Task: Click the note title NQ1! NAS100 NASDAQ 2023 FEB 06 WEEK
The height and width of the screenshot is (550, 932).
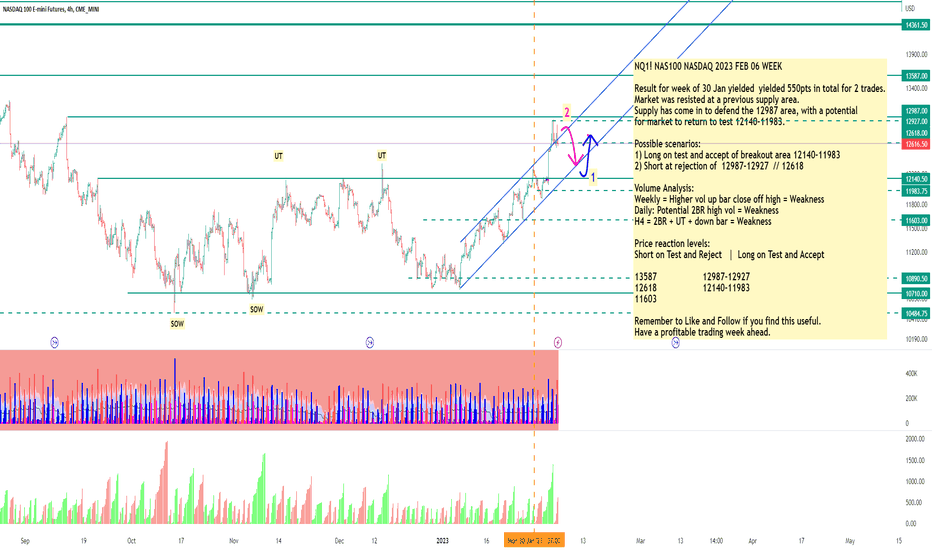Action: [708, 67]
